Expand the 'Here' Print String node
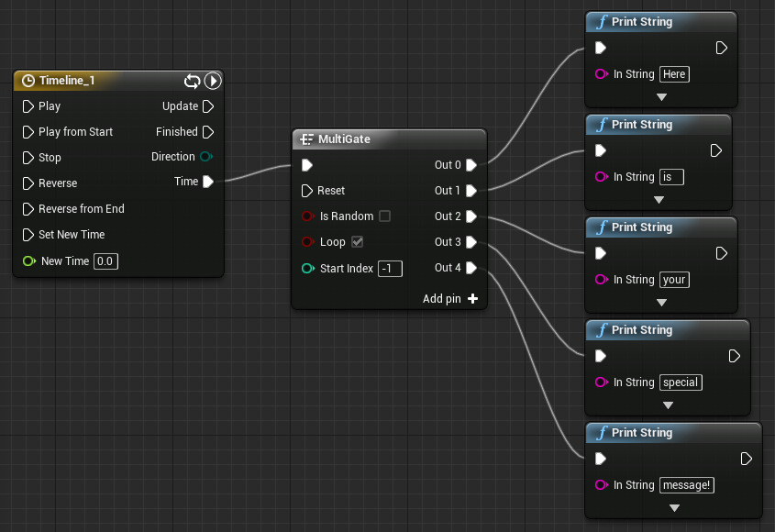This screenshot has width=775, height=532. 661,96
